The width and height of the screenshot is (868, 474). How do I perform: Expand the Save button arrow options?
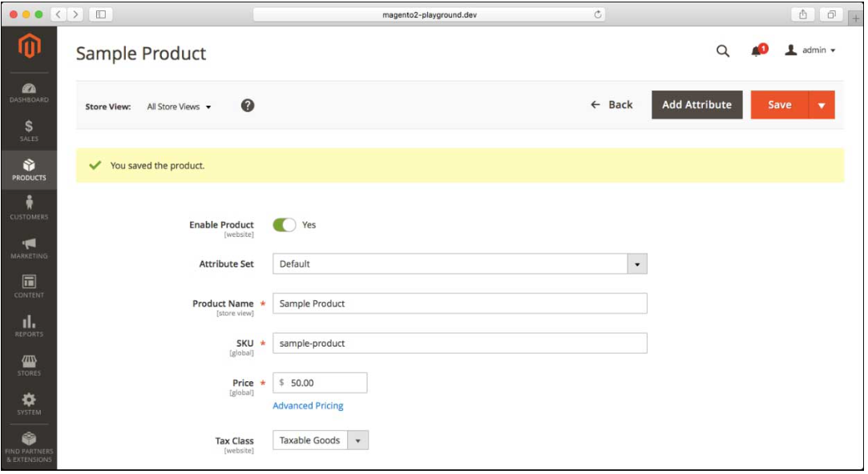[821, 105]
